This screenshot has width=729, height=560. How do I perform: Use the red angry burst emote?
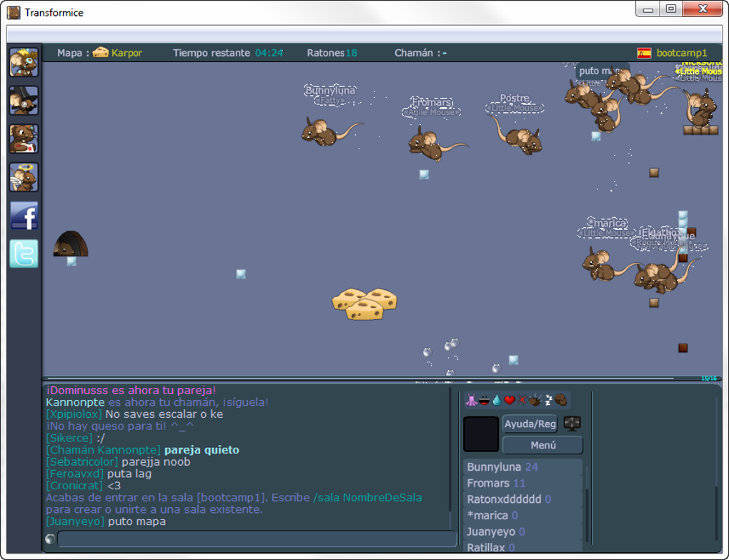[522, 400]
